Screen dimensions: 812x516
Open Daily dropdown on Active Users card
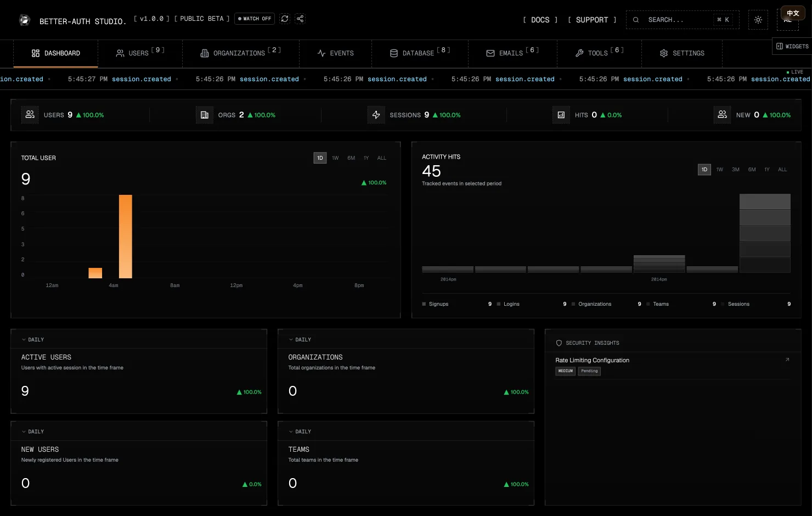click(33, 340)
